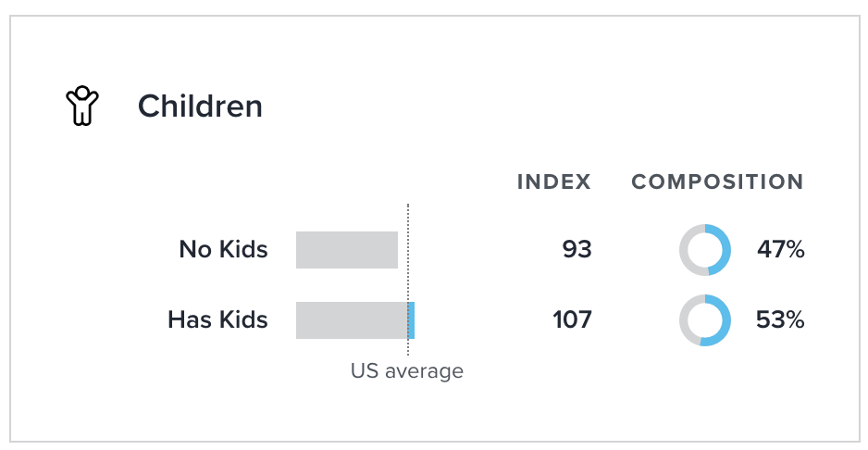Click the Has Kids composition donut chart
The image size is (868, 450).
pyautogui.click(x=705, y=320)
